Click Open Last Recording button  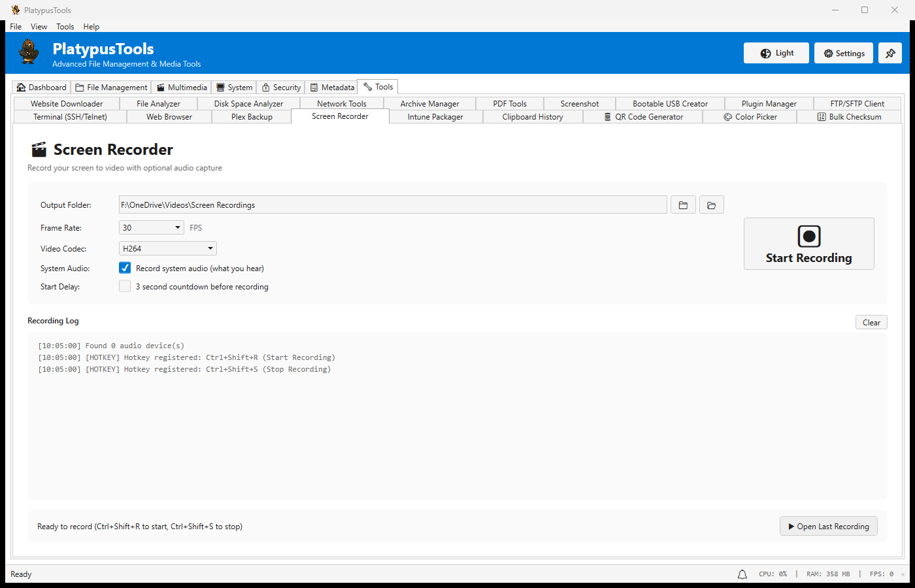pyautogui.click(x=828, y=527)
